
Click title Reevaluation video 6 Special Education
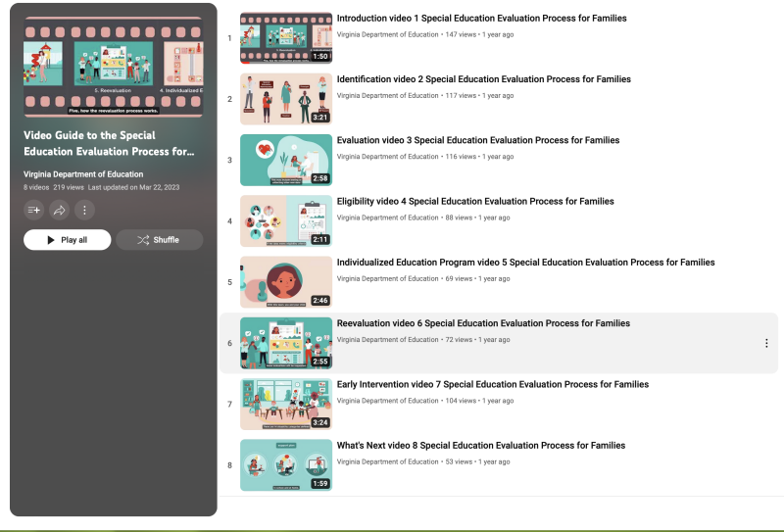(483, 323)
